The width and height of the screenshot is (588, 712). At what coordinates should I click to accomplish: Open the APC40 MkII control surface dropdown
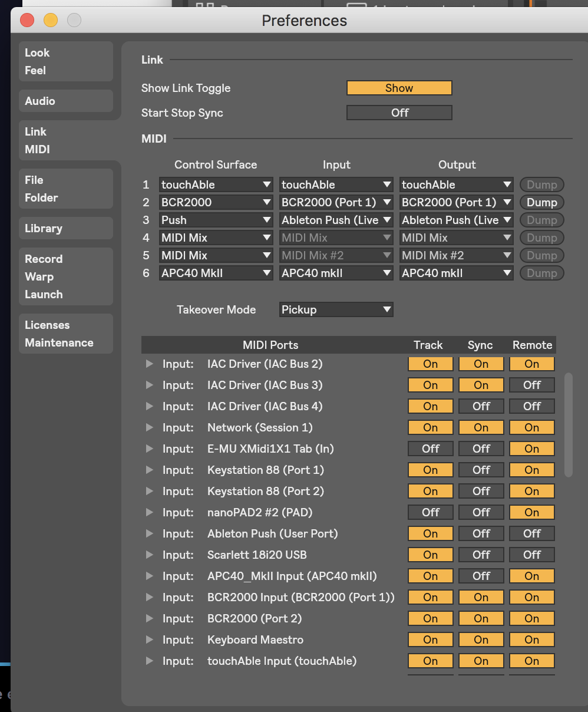216,273
